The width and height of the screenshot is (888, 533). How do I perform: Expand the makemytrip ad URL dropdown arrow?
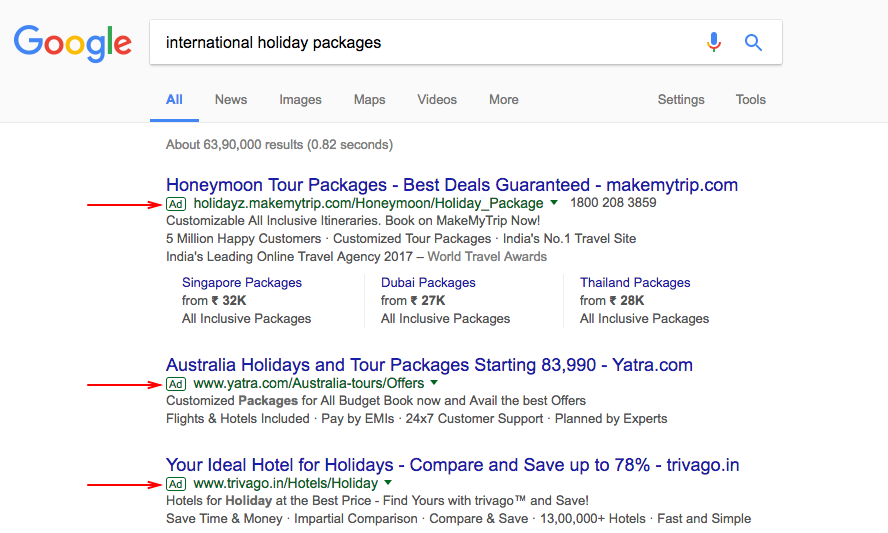[554, 203]
